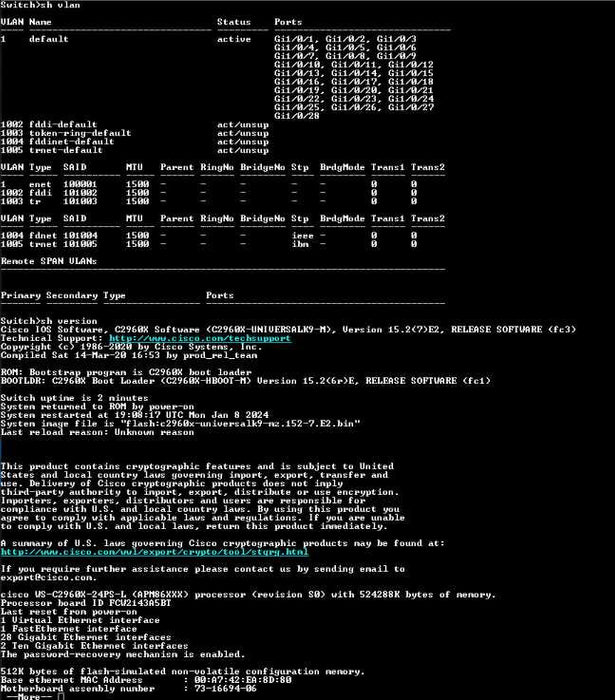Click the 'cisco WS-C2960X-24PS-L' processor line
The height and width of the screenshot is (700, 615).
tap(248, 595)
